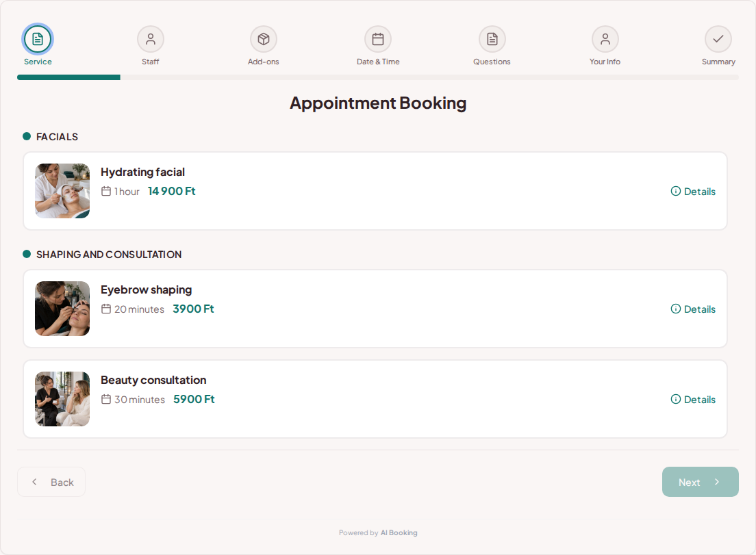Proceed with the Next button
The height and width of the screenshot is (555, 756).
(x=700, y=482)
